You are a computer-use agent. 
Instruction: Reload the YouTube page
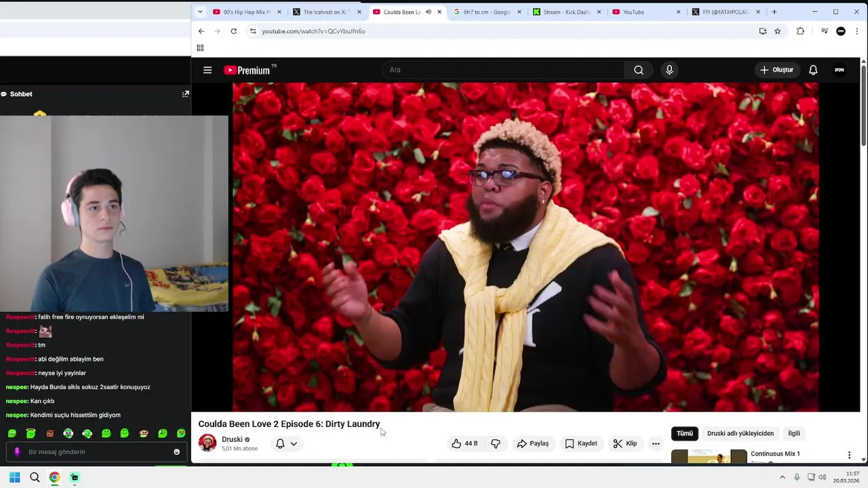[233, 31]
